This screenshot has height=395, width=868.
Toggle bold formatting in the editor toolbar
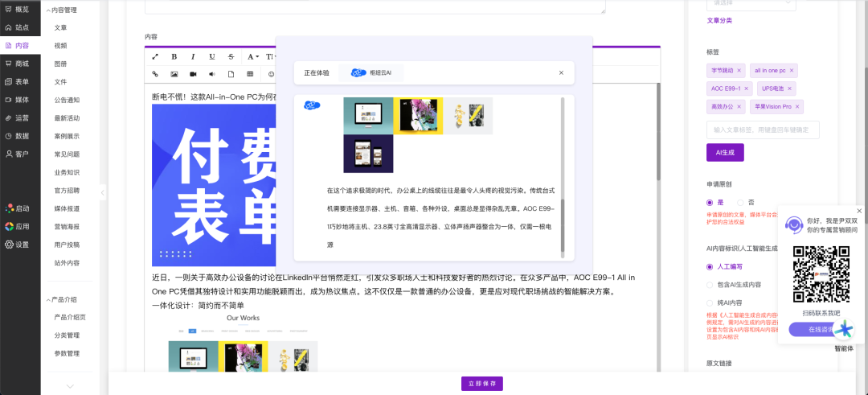(x=174, y=57)
